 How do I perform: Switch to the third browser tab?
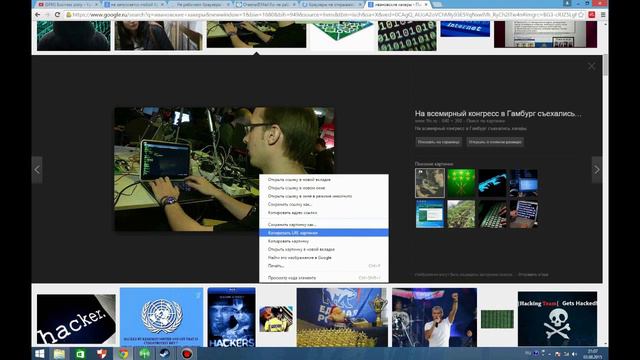tap(200, 4)
